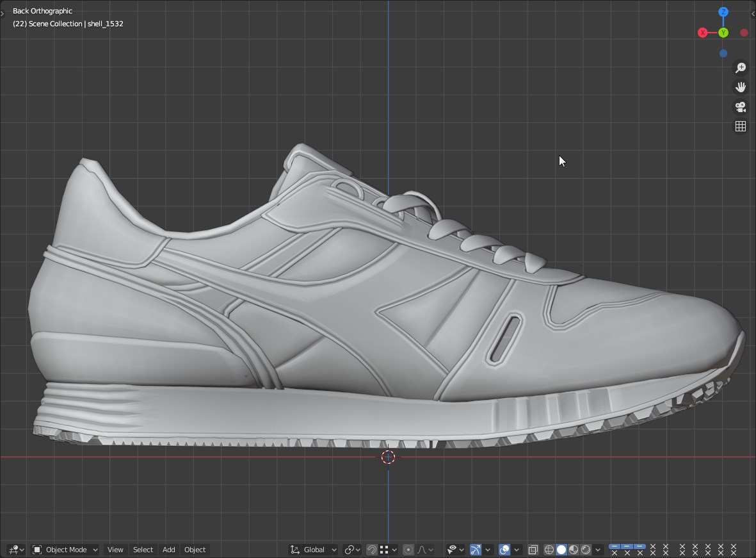Toggle snapping magnet button

click(x=372, y=550)
